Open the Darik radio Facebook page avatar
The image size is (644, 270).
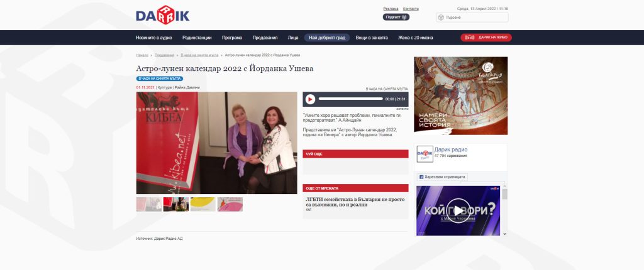pos(425,154)
